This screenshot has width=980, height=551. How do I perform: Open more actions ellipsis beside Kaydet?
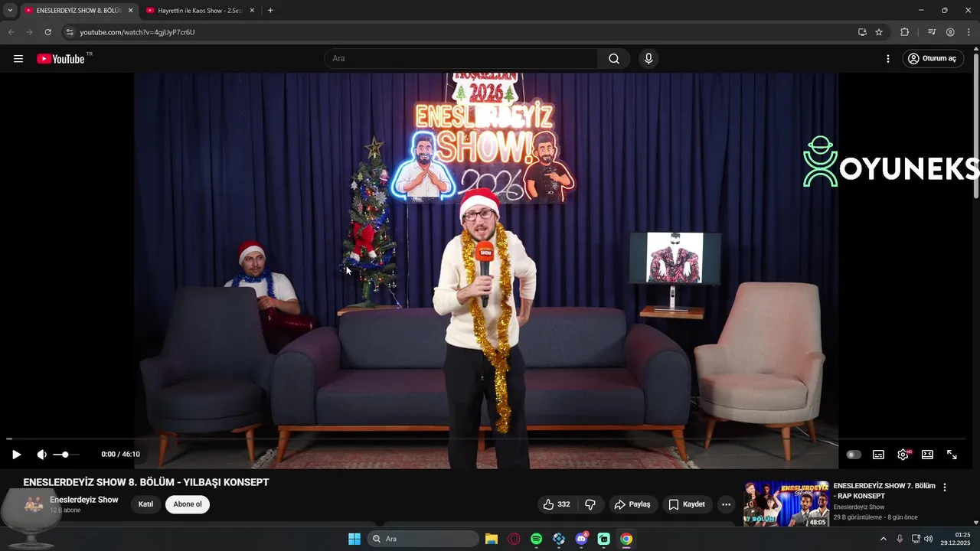726,504
